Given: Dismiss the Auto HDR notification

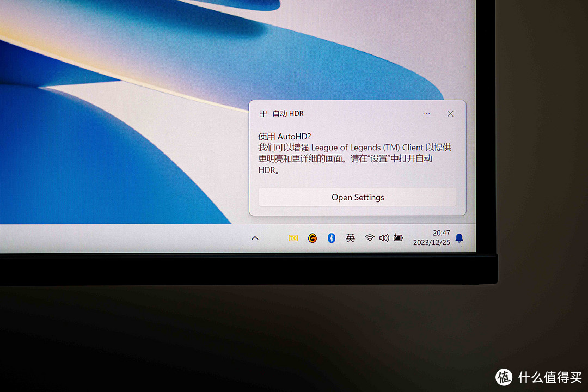Looking at the screenshot, I should coord(450,114).
